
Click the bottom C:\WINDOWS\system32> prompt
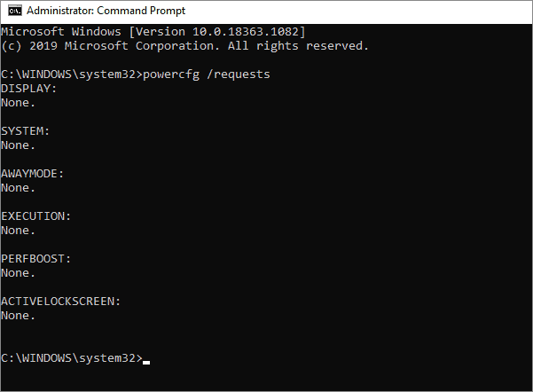(x=72, y=358)
